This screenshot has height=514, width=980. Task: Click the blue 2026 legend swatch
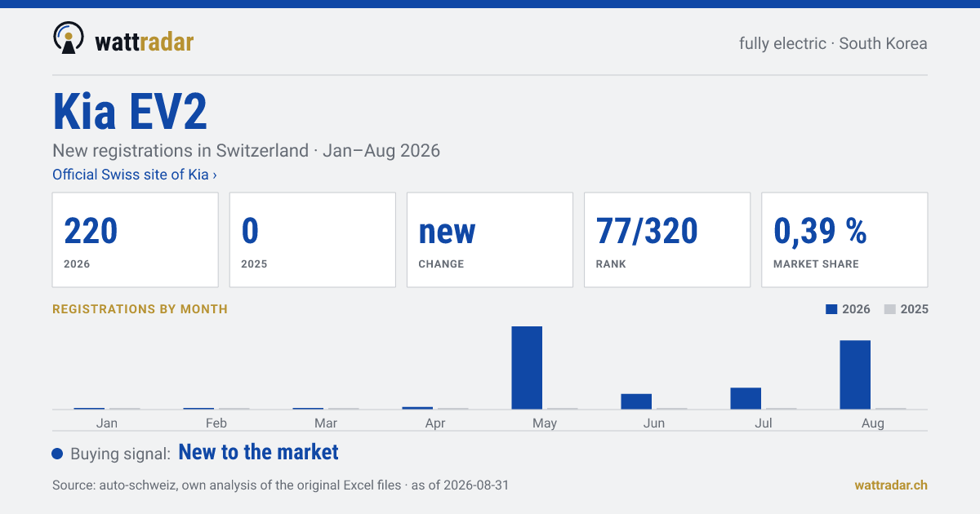831,309
